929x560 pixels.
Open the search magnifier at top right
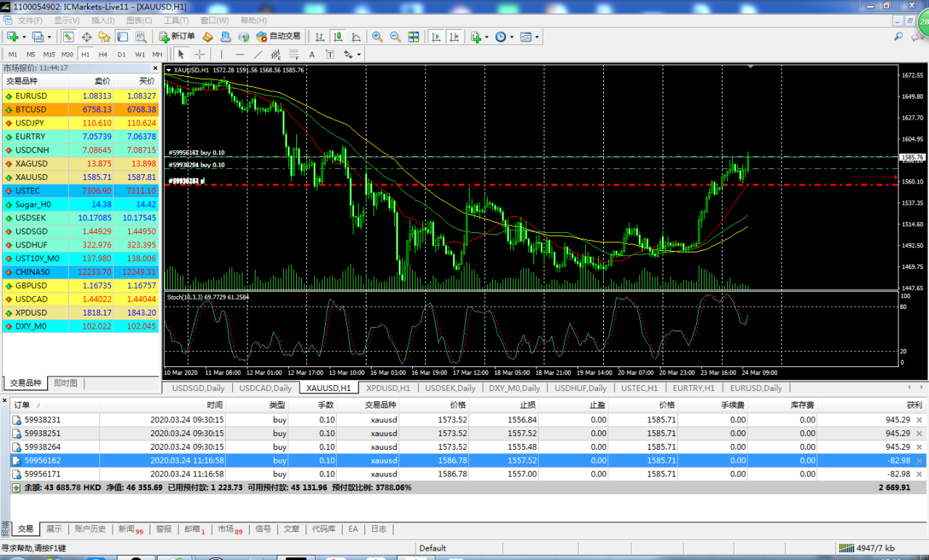pos(899,36)
